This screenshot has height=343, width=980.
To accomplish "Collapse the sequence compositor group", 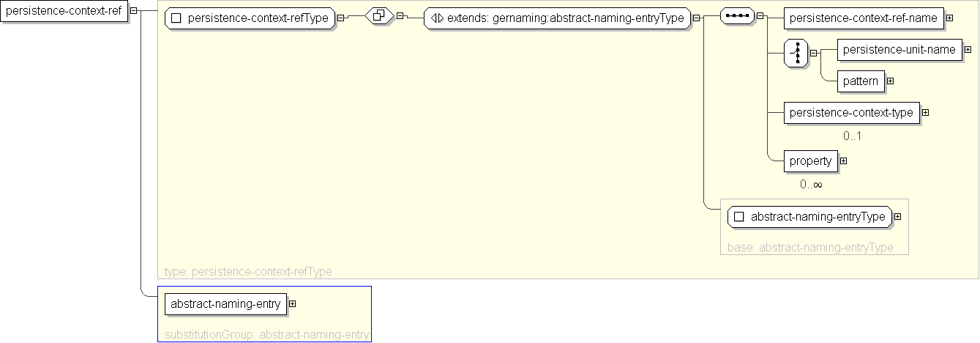I will [x=760, y=16].
